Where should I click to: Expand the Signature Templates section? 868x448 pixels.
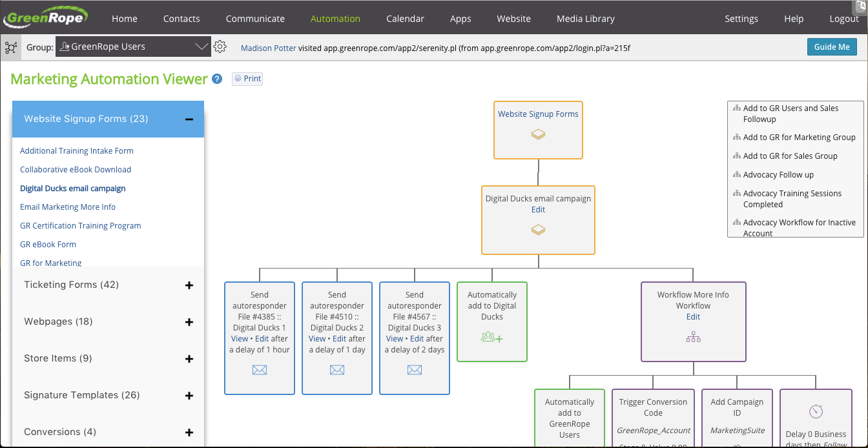point(189,396)
